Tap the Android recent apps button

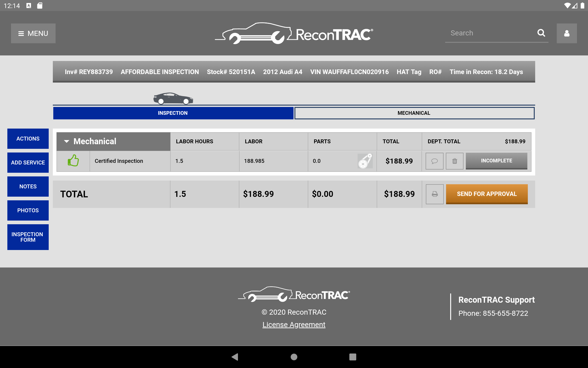[353, 357]
